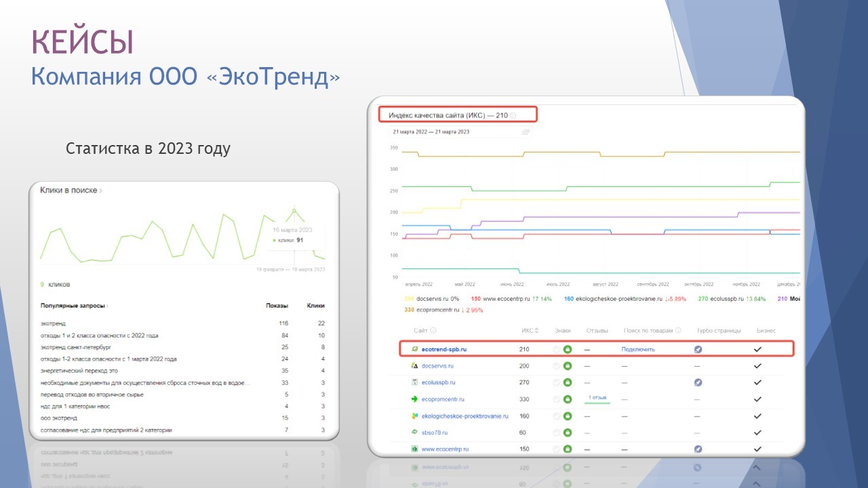The image size is (868, 488).
Task: Open the ecolusspb.ru site link
Action: click(x=439, y=383)
